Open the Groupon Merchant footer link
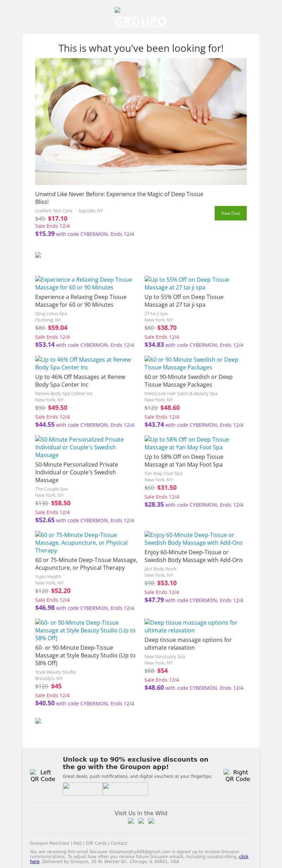 pyautogui.click(x=49, y=843)
